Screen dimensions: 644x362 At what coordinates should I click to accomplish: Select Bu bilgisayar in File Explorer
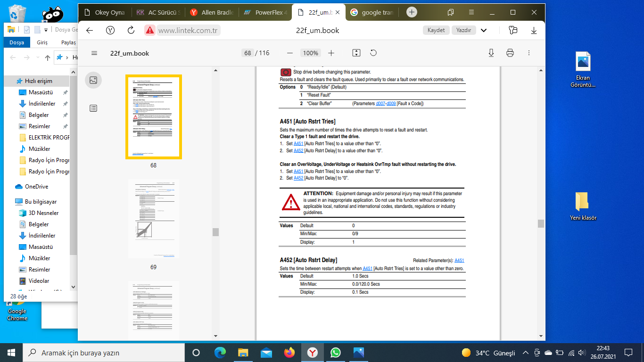pyautogui.click(x=36, y=202)
